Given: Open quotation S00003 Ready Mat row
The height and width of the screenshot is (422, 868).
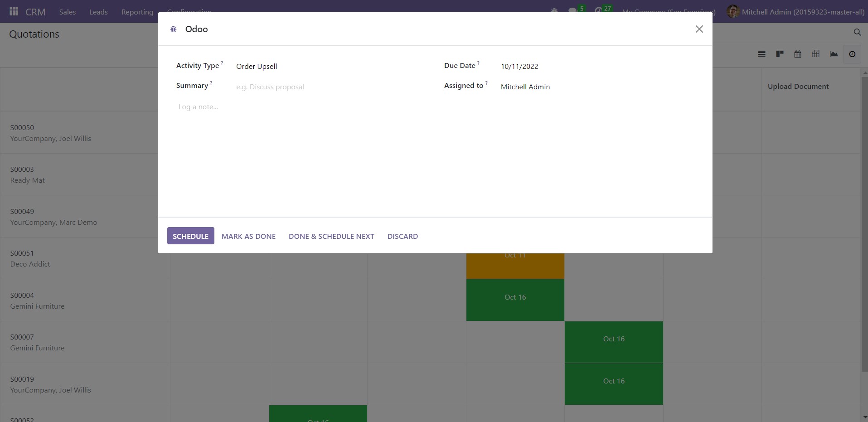Looking at the screenshot, I should click(85, 175).
